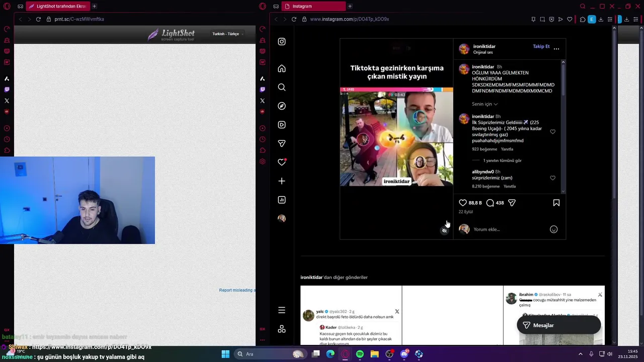Like the Boeing Uçağı comment
Image resolution: width=644 pixels, height=362 pixels.
point(552,132)
